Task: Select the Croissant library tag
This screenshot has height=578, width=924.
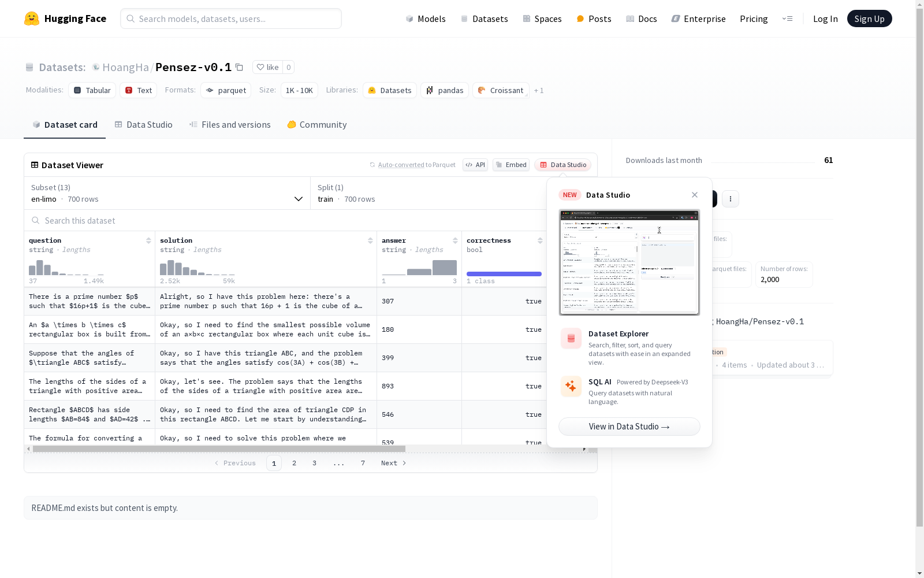Action: coord(501,90)
